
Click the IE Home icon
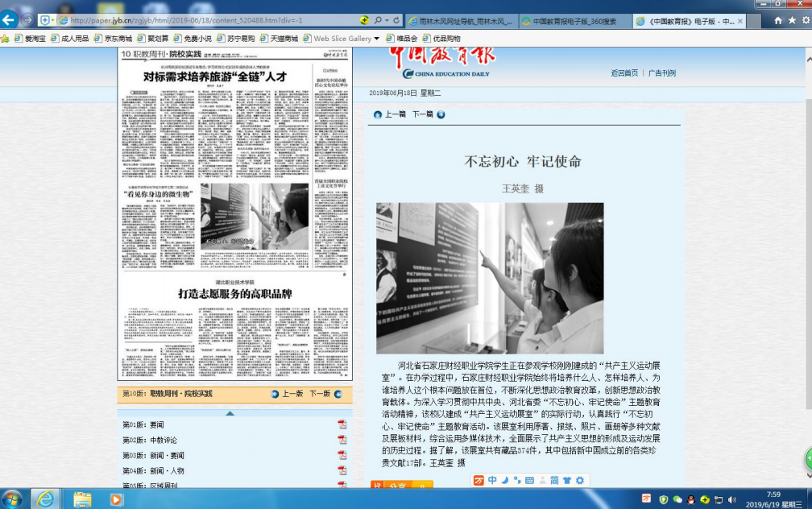tap(777, 19)
